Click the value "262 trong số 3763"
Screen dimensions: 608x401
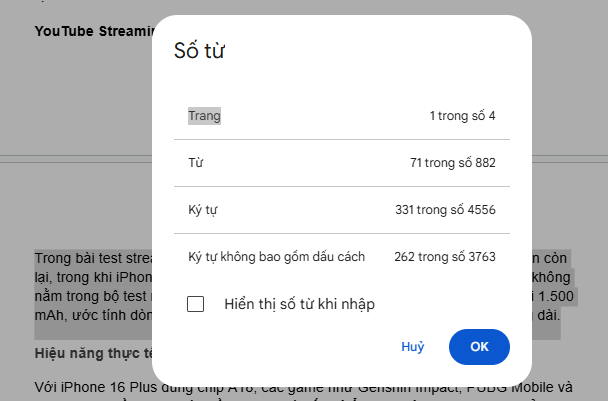444,257
